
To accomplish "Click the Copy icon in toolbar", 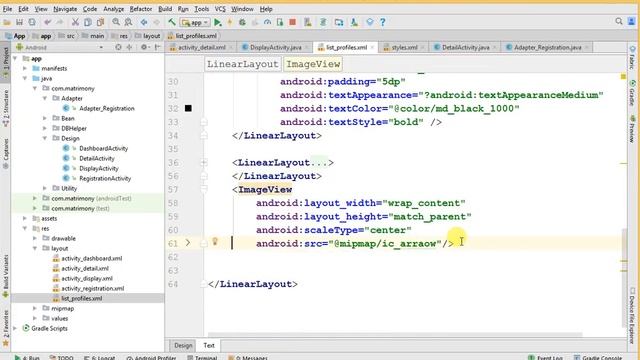I will (x=87, y=22).
